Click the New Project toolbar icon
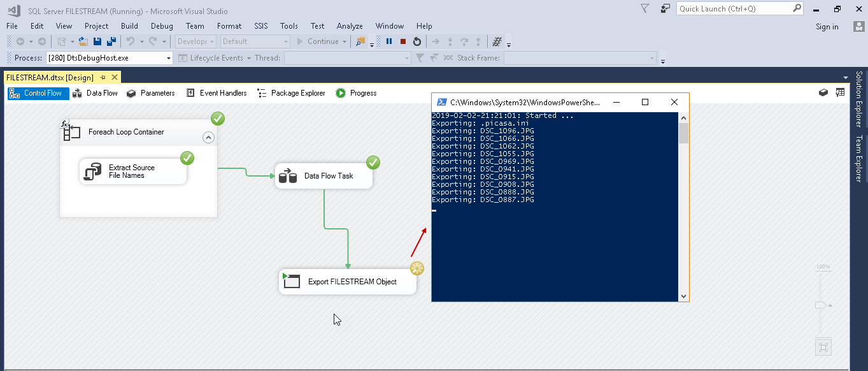Viewport: 868px width, 371px height. coord(62,41)
